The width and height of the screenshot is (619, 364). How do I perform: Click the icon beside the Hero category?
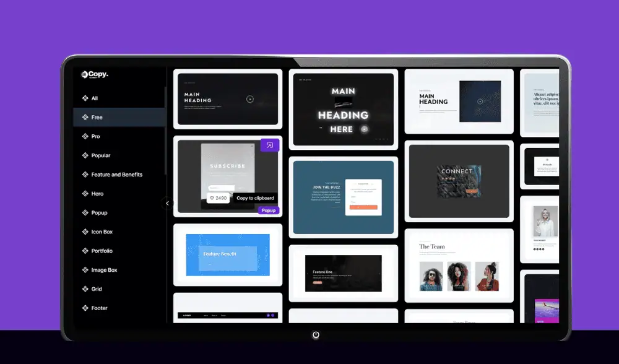tap(85, 194)
